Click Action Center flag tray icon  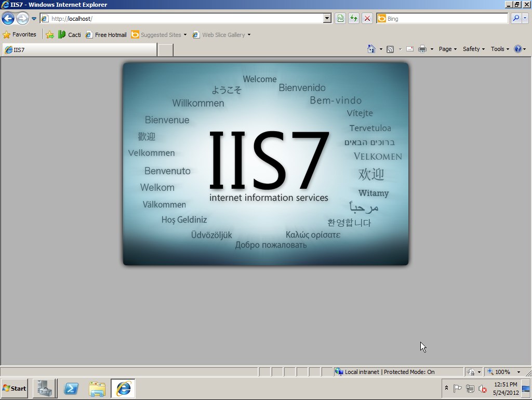pos(457,388)
